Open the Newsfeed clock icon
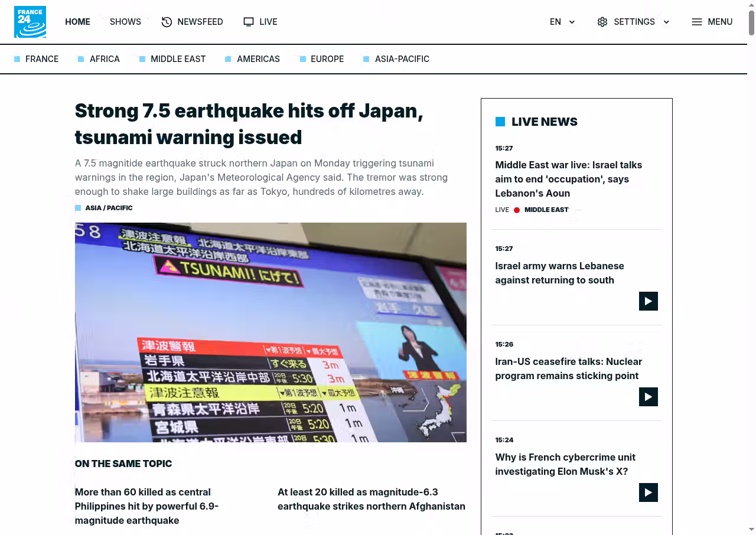The height and width of the screenshot is (535, 756). 167,22
